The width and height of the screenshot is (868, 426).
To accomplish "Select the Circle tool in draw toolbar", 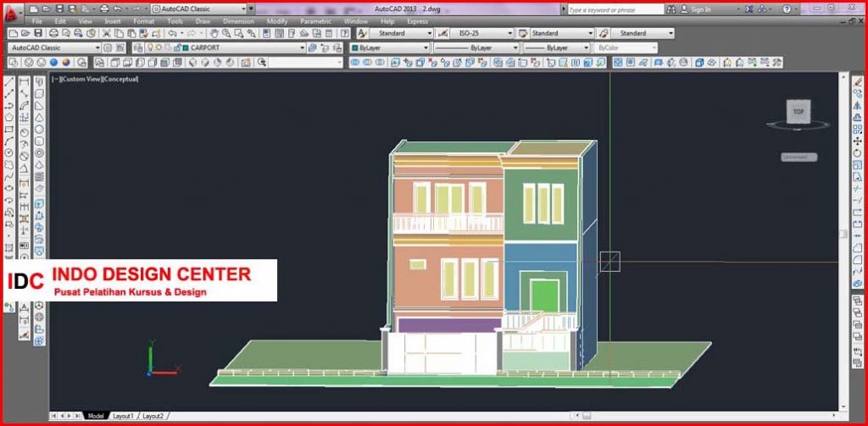I will (8, 152).
